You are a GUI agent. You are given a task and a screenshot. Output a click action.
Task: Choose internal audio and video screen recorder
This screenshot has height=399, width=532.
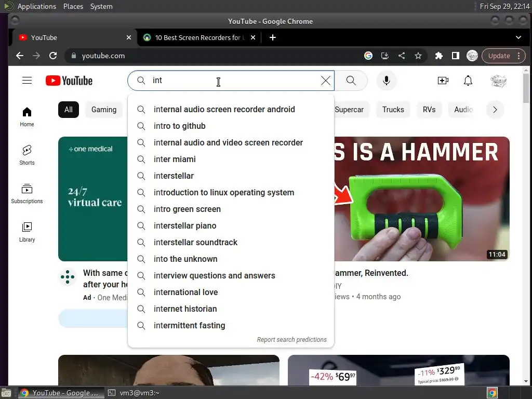coord(231,142)
